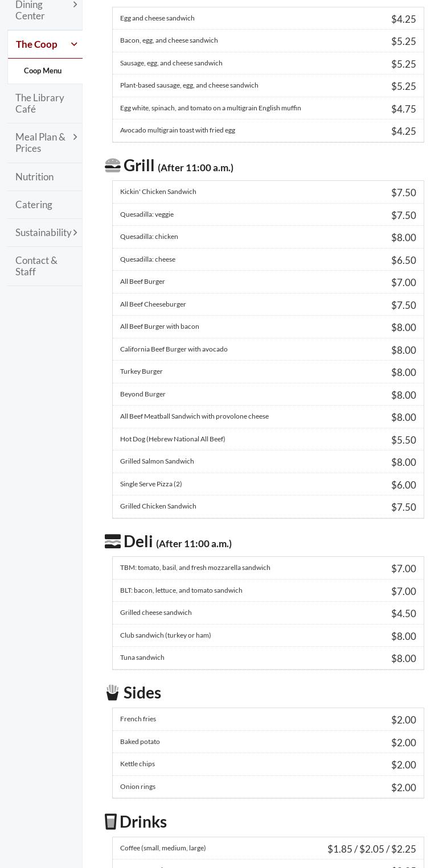Expand the Dining Center submenu chevron
This screenshot has height=868, width=447.
click(75, 5)
